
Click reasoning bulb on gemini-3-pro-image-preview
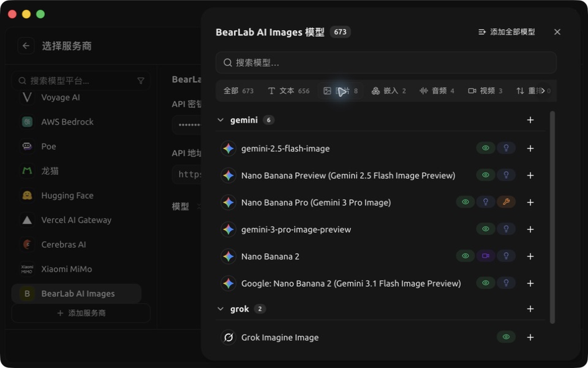506,229
